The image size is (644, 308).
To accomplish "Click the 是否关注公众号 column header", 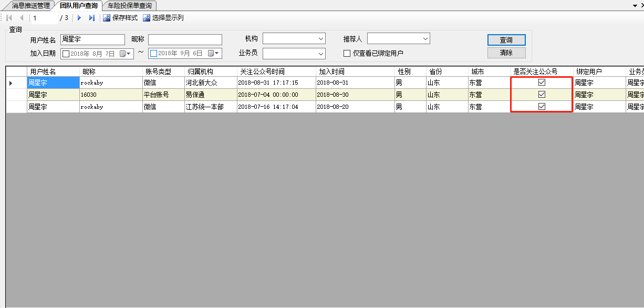I will point(542,71).
